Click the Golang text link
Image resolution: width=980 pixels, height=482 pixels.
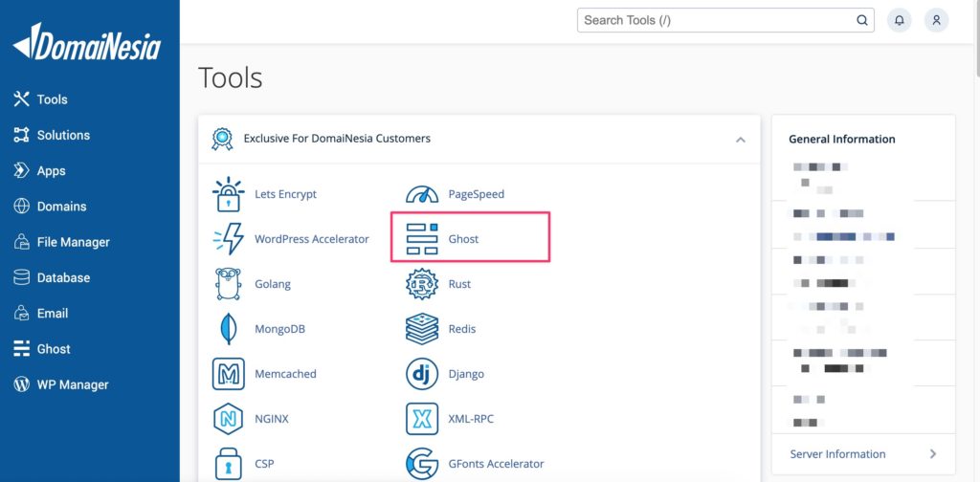pyautogui.click(x=273, y=284)
